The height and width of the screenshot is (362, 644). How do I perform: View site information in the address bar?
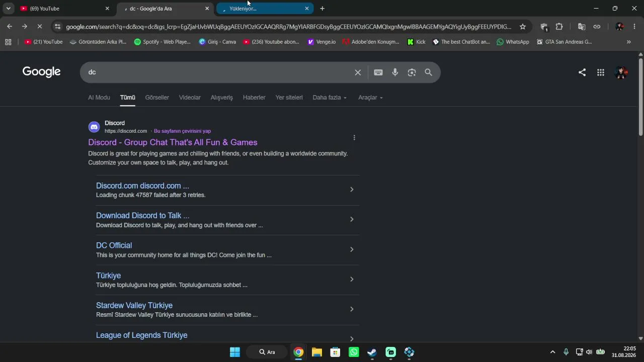pyautogui.click(x=57, y=27)
